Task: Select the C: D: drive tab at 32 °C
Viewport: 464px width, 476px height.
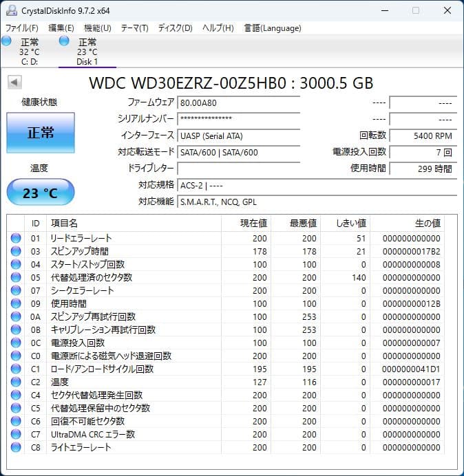Action: [30, 52]
